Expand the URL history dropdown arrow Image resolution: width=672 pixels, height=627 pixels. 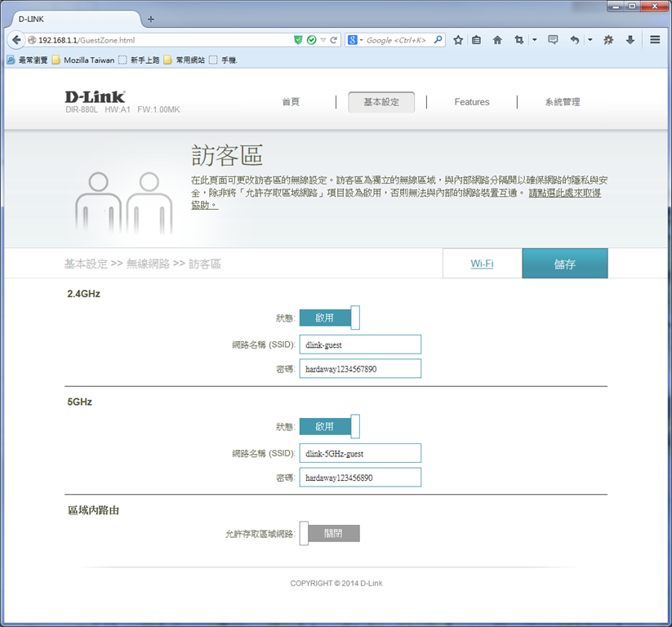click(x=323, y=40)
